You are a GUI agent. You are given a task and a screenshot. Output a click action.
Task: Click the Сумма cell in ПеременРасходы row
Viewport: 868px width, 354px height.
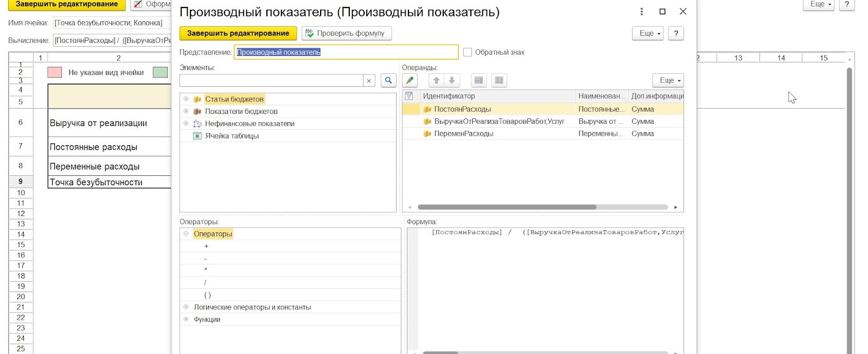(x=656, y=134)
